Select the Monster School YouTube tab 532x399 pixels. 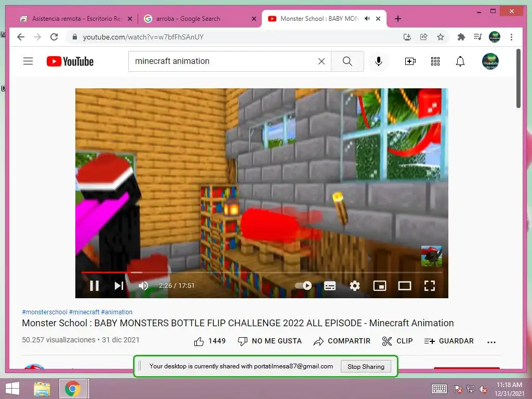[x=319, y=19]
